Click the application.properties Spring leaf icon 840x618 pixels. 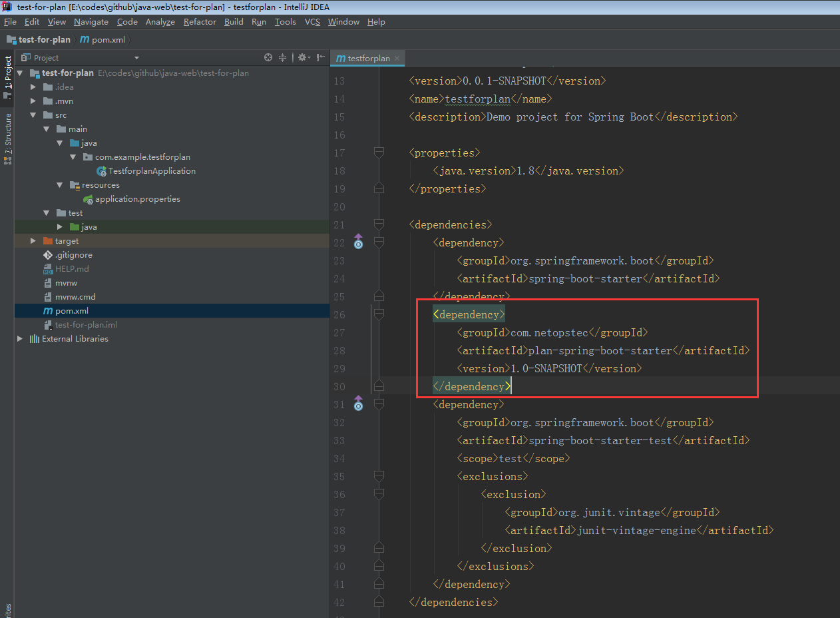(x=88, y=199)
